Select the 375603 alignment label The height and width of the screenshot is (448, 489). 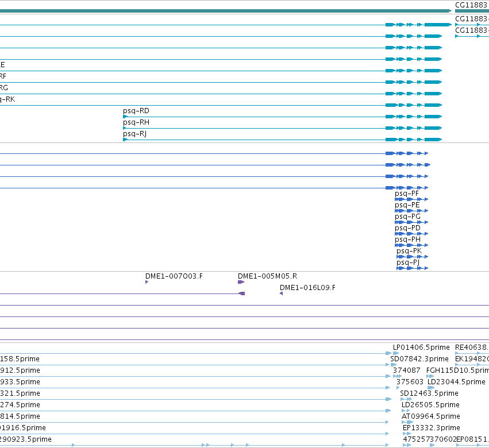click(x=410, y=382)
